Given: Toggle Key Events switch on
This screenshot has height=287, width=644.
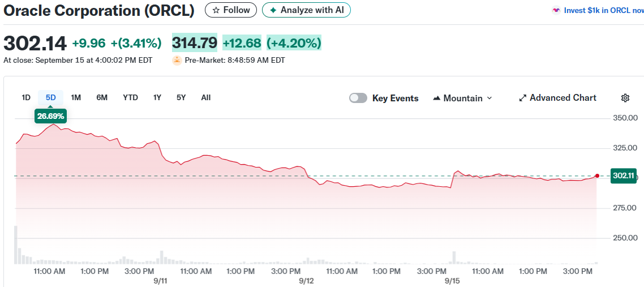Looking at the screenshot, I should pyautogui.click(x=358, y=98).
